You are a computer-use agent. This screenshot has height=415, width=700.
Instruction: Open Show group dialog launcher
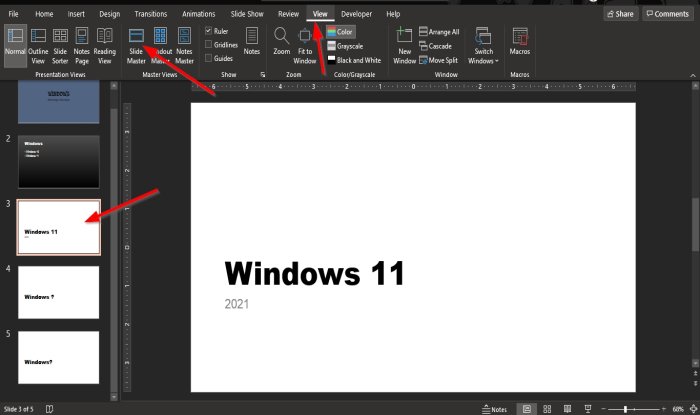[262, 75]
